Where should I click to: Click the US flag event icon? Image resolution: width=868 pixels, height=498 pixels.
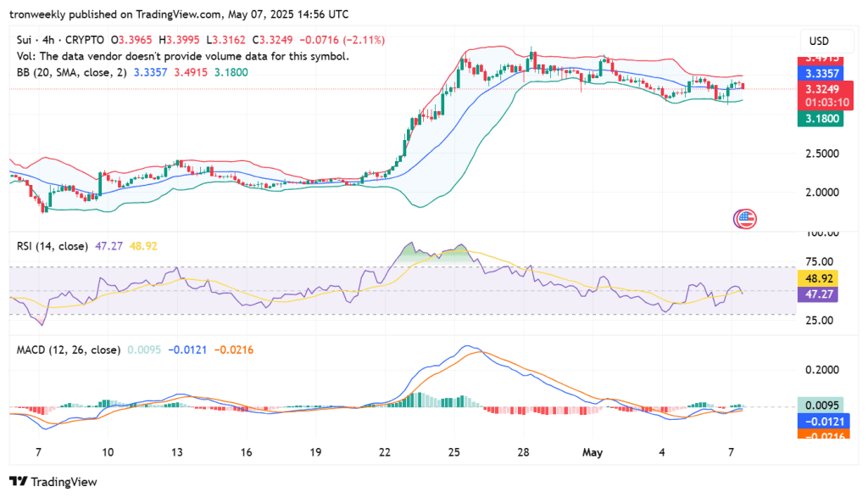(745, 219)
